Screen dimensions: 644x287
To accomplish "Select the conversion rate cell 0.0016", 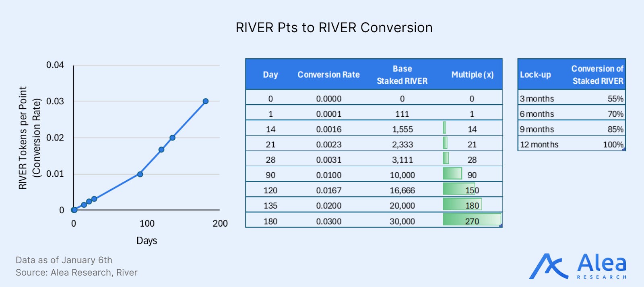I will 328,129.
